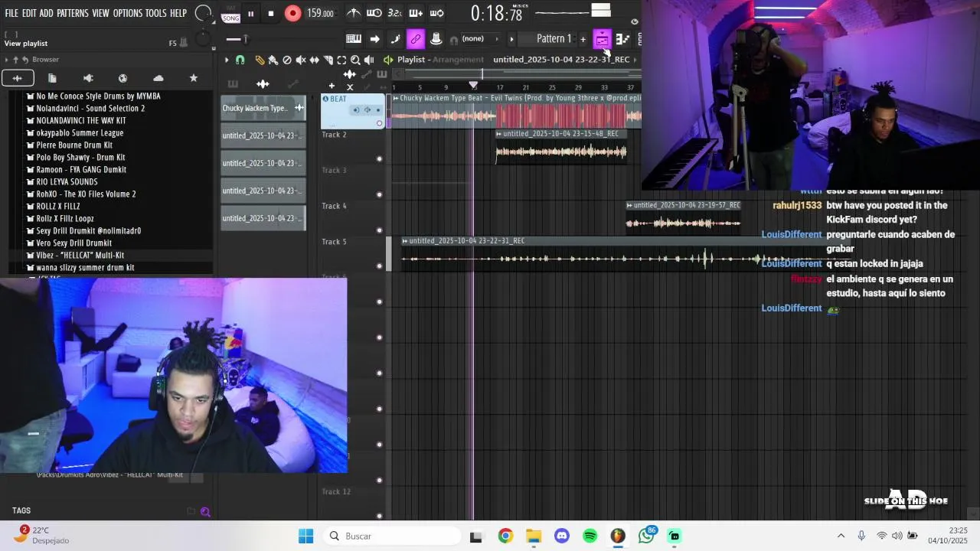Toggle mute dot on Track 2
The image size is (980, 551).
tap(379, 158)
